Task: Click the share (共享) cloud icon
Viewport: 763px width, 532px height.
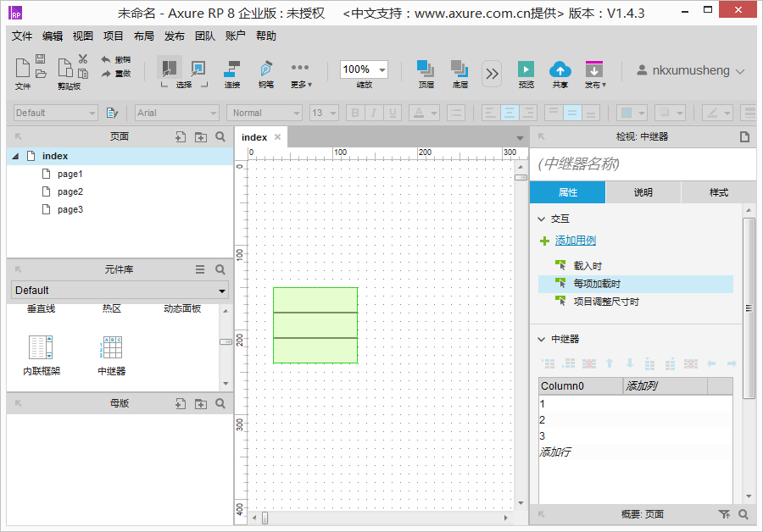Action: [x=560, y=69]
